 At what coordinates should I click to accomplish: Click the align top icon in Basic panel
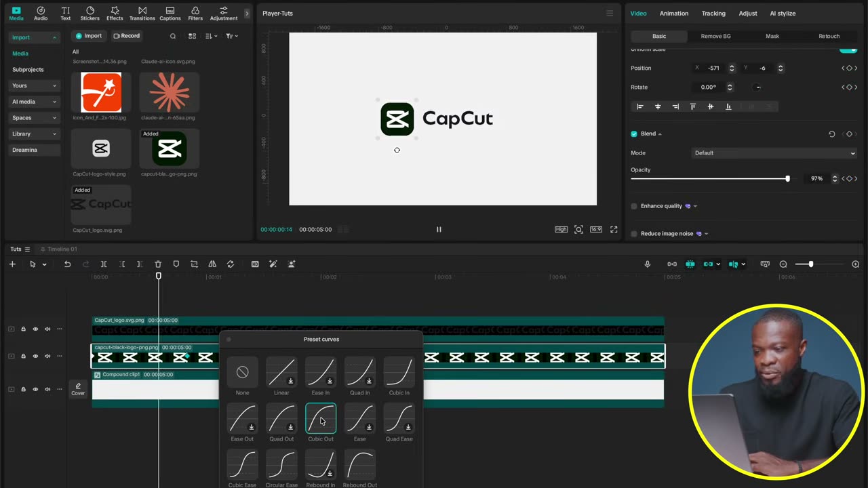click(692, 106)
